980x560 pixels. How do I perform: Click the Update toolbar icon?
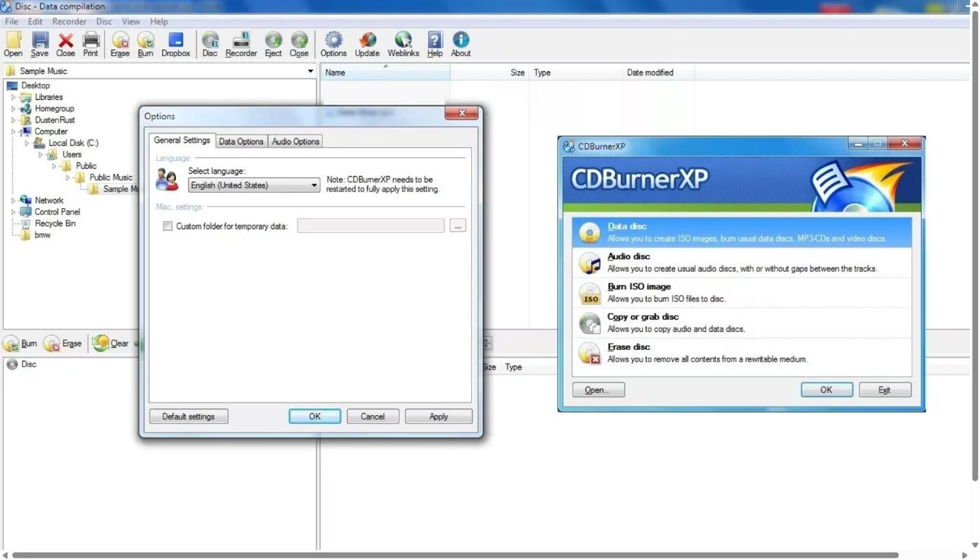click(x=367, y=44)
